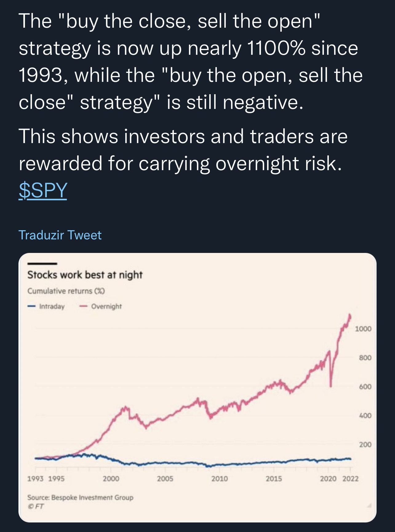Click the Source: Bespoke Investment Group text

pos(80,498)
